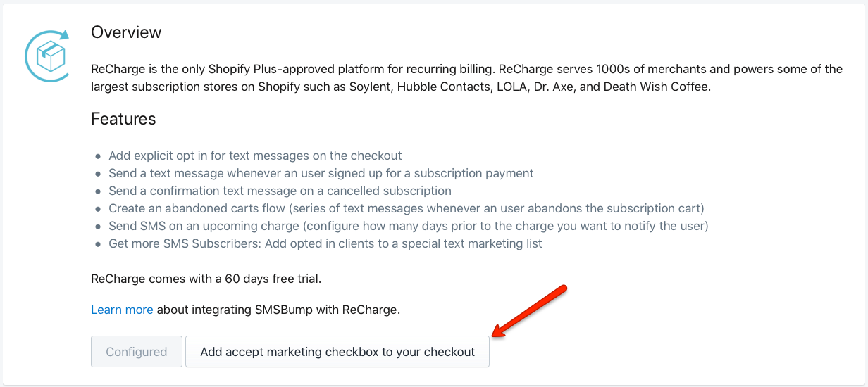Click the Get more SMS Subscribers line
The height and width of the screenshot is (387, 868).
coord(325,243)
